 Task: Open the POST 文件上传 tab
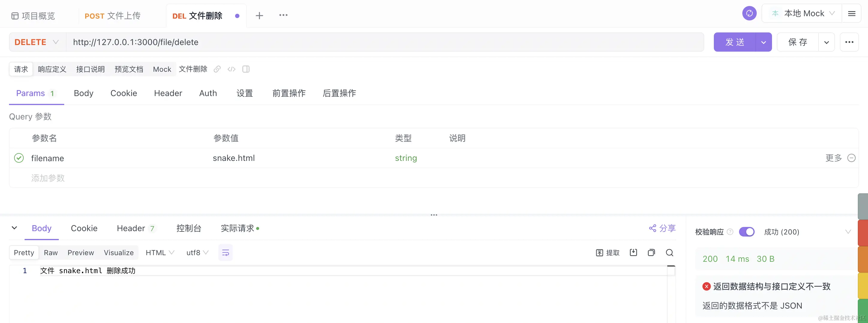[x=112, y=16]
